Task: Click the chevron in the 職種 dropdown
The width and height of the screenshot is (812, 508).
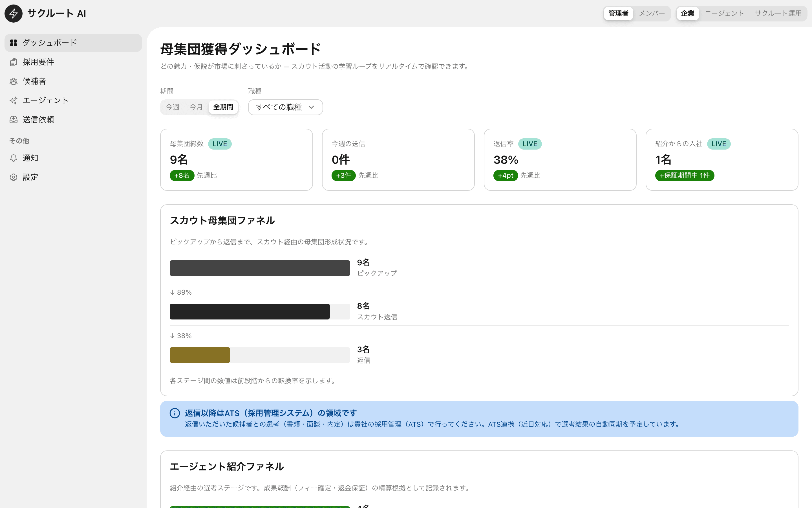Action: click(311, 107)
